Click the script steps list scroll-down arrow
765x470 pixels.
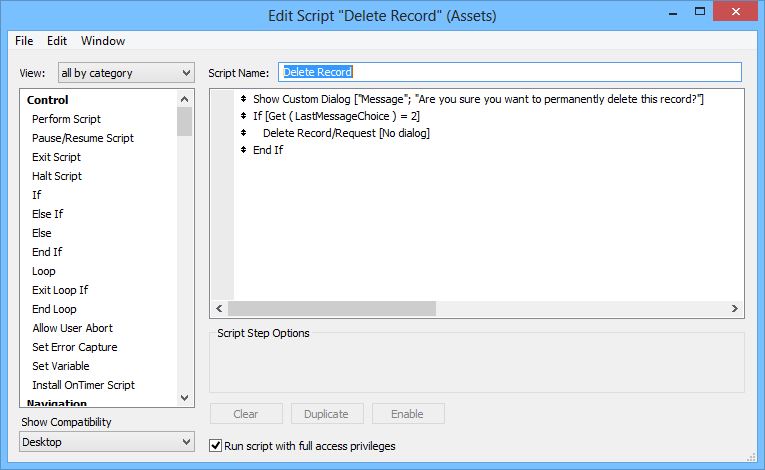(x=185, y=399)
